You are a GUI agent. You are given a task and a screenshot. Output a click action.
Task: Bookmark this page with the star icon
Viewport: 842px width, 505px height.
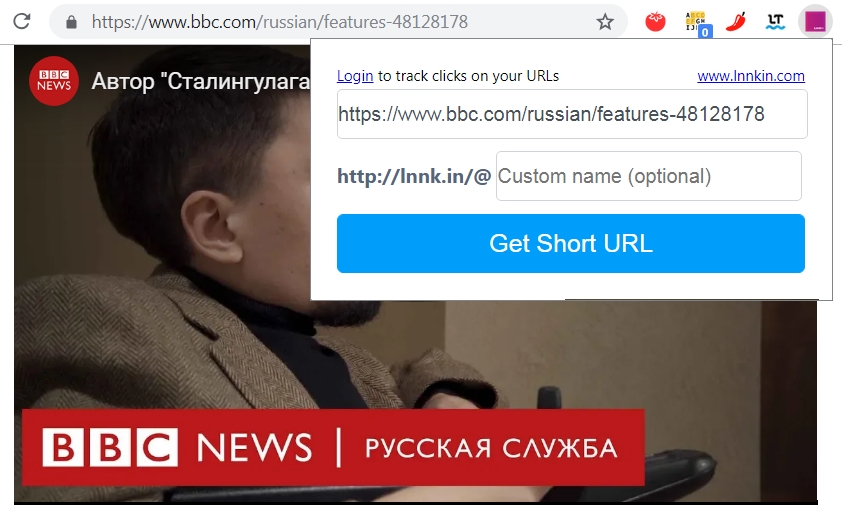pyautogui.click(x=605, y=22)
